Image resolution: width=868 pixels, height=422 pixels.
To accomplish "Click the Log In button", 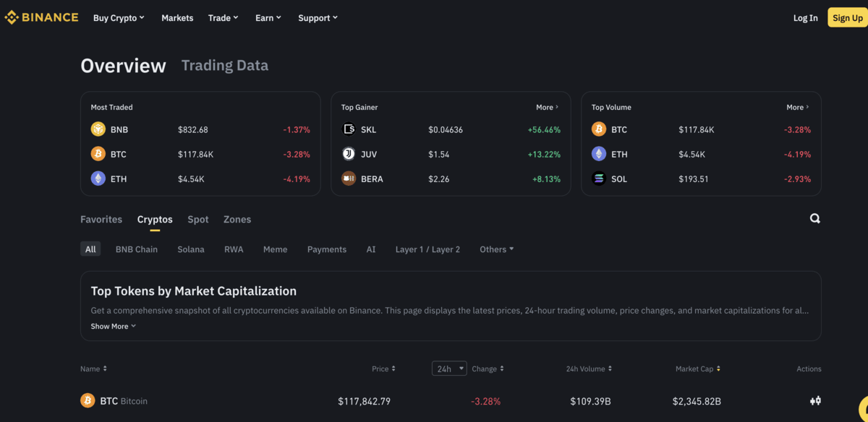I will (805, 18).
